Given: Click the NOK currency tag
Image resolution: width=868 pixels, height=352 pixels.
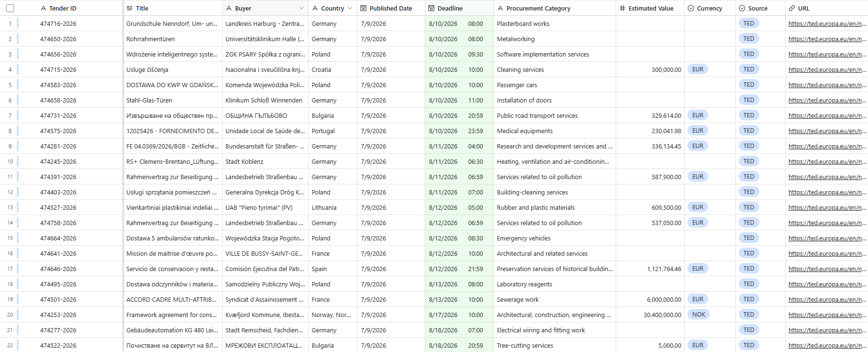Looking at the screenshot, I should [699, 315].
